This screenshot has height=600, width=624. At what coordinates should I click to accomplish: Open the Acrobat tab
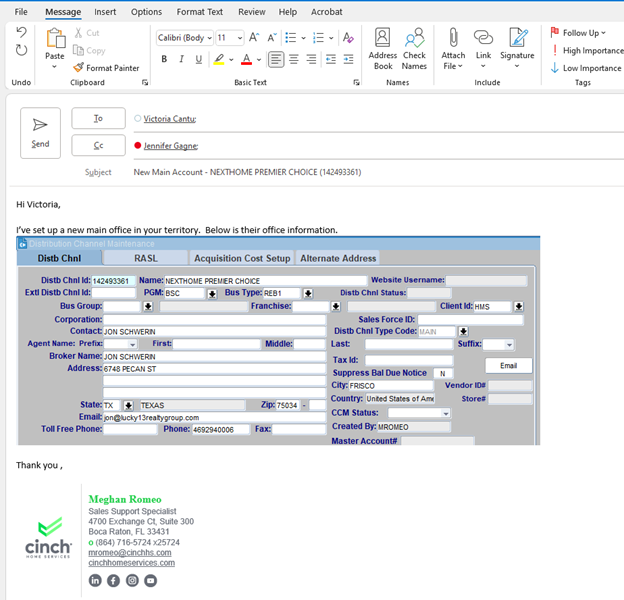click(x=327, y=12)
